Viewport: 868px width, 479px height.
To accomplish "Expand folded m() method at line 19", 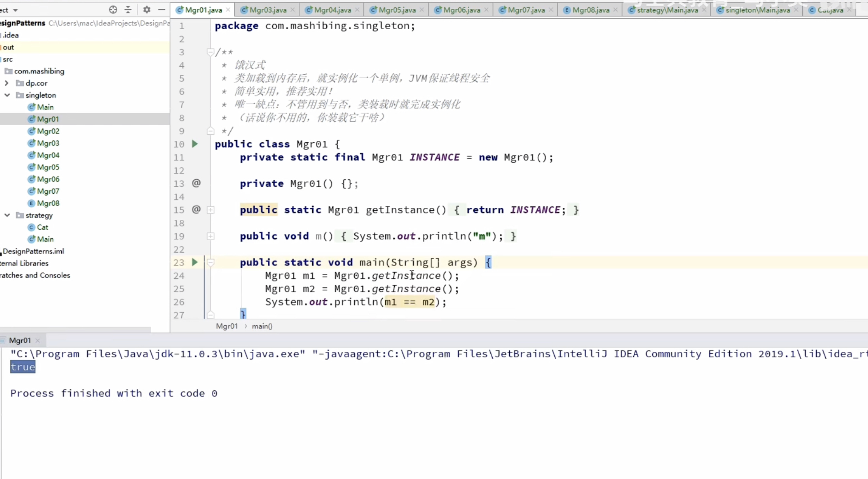I will [211, 236].
